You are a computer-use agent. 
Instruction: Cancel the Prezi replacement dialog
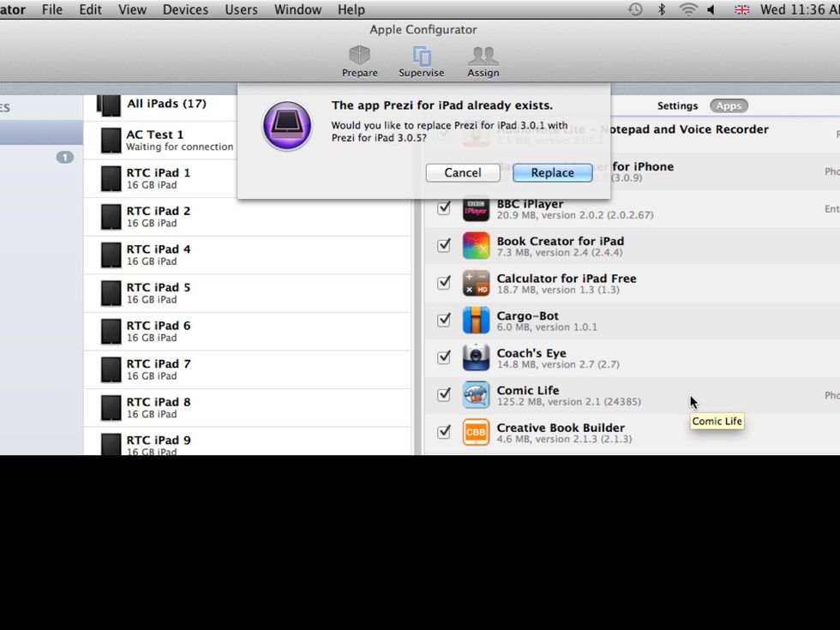462,172
